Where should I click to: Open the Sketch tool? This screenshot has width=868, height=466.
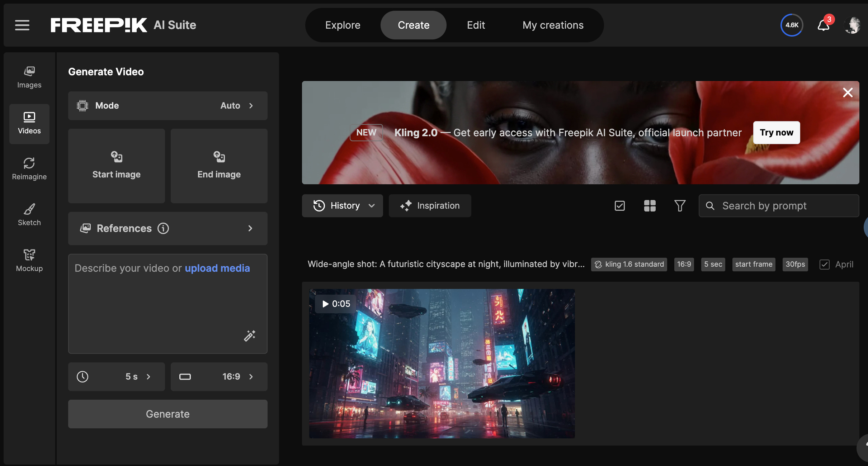29,215
